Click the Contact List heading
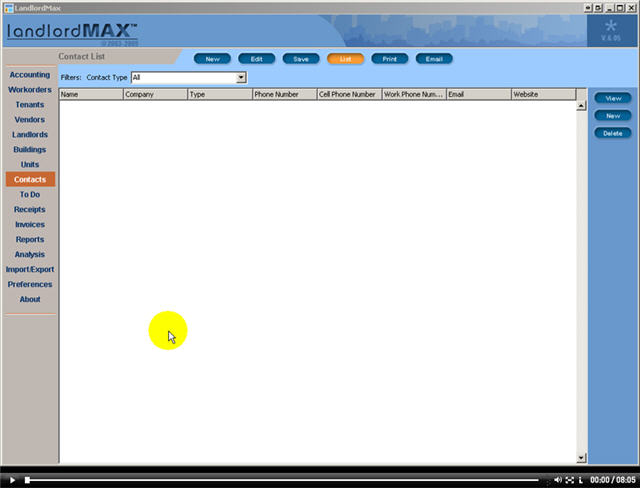 pos(82,56)
